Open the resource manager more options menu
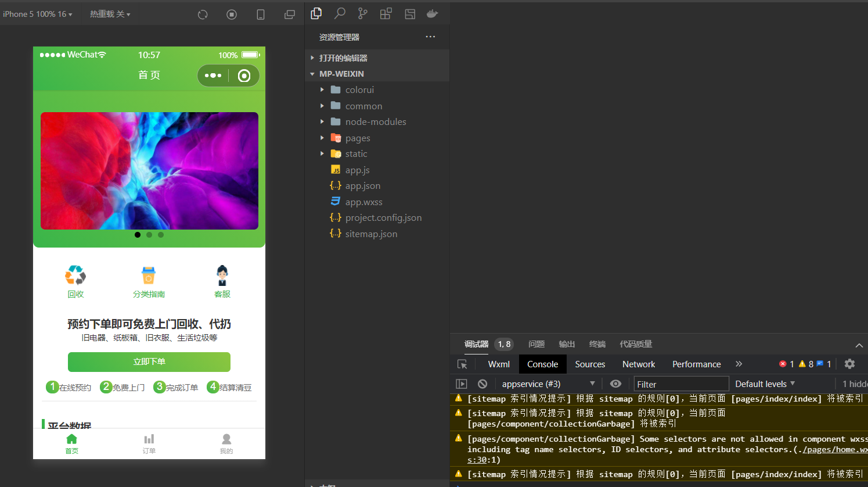The image size is (868, 487). click(430, 37)
